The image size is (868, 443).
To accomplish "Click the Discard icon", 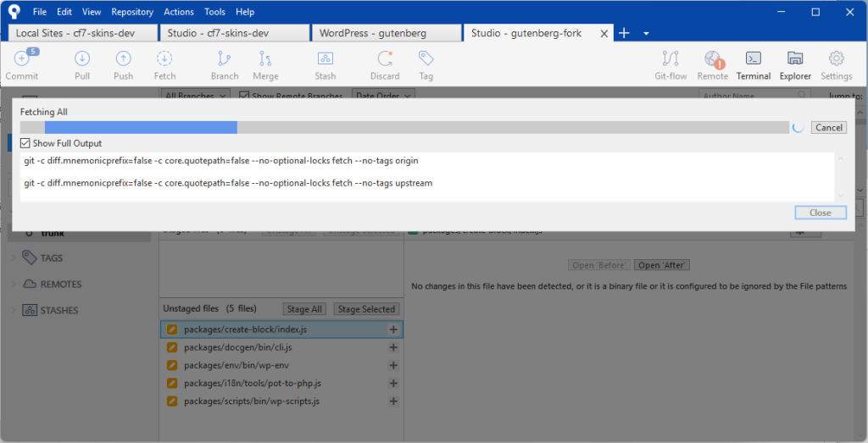I will [x=385, y=59].
